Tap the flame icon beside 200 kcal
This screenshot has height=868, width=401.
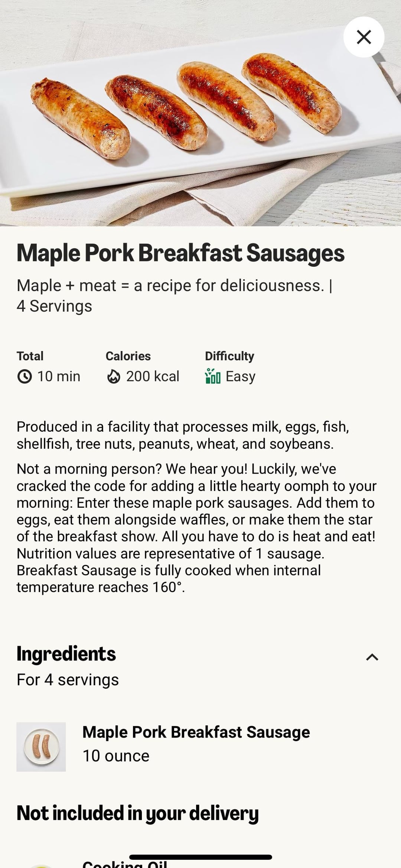point(114,377)
